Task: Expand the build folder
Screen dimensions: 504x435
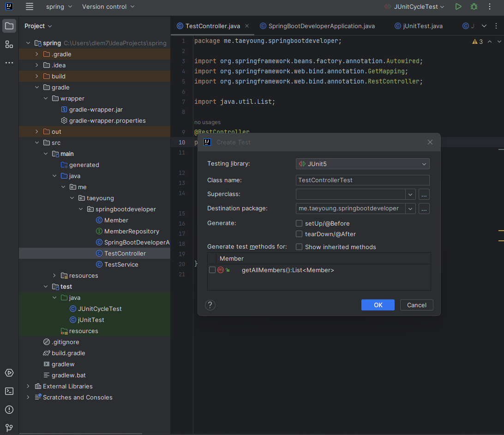Action: coord(36,76)
